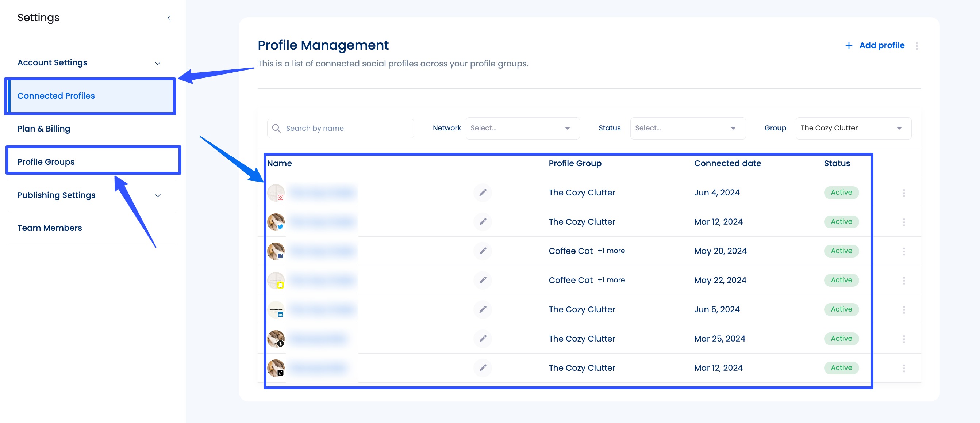Select Profile Groups in the sidebar
This screenshot has height=423, width=980.
(x=46, y=161)
